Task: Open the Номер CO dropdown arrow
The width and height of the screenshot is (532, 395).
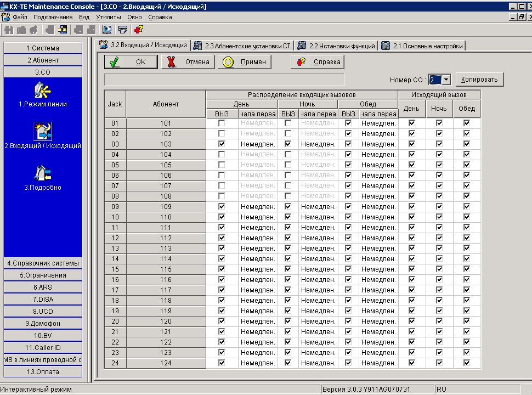Action: click(446, 80)
